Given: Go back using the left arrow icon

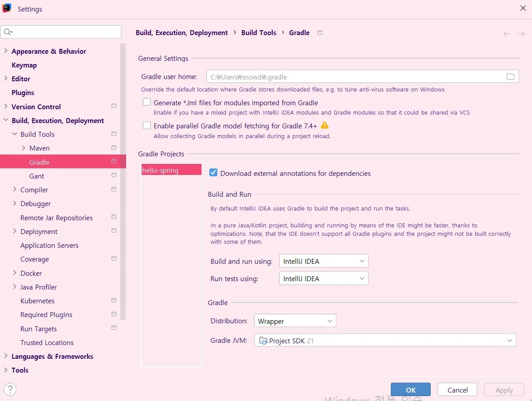Looking at the screenshot, I should (507, 34).
